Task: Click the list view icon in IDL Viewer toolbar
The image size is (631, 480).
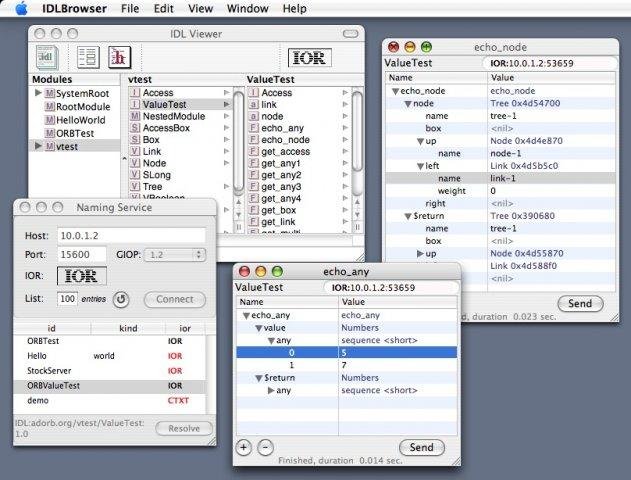Action: [87, 57]
